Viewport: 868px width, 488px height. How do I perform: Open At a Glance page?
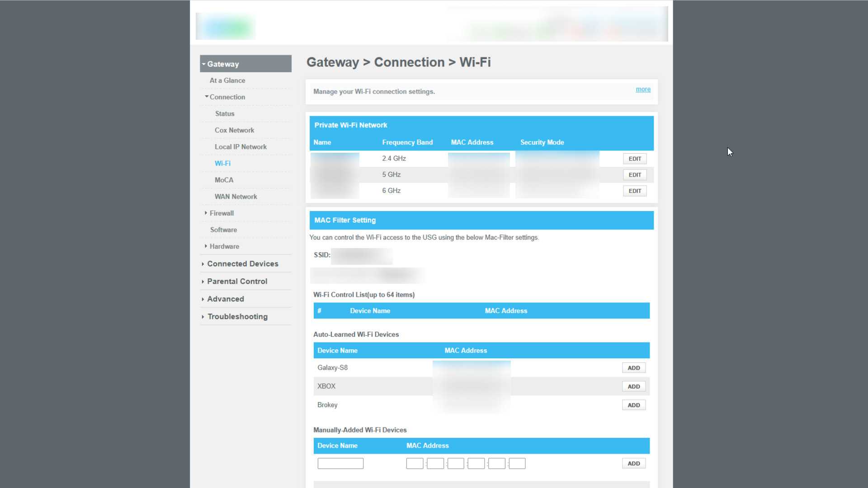227,80
